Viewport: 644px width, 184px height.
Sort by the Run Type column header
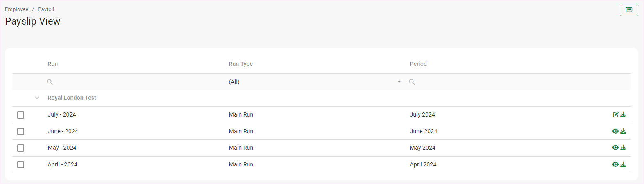(241, 64)
